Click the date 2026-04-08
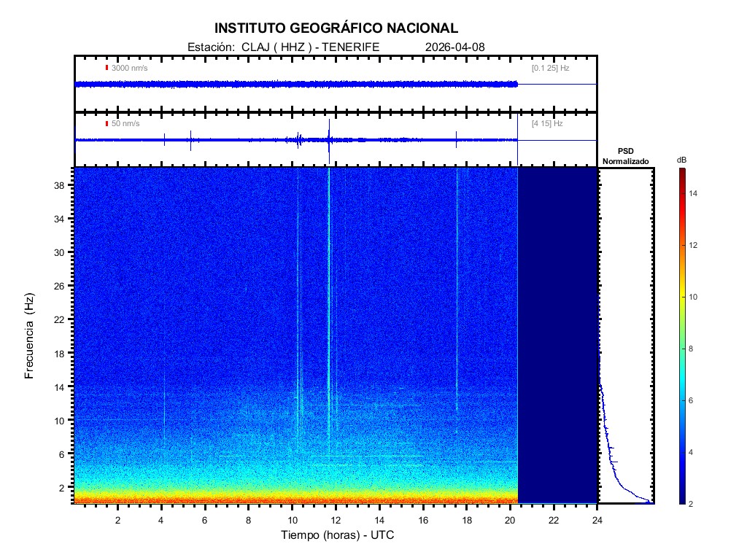747x560 pixels. click(454, 47)
